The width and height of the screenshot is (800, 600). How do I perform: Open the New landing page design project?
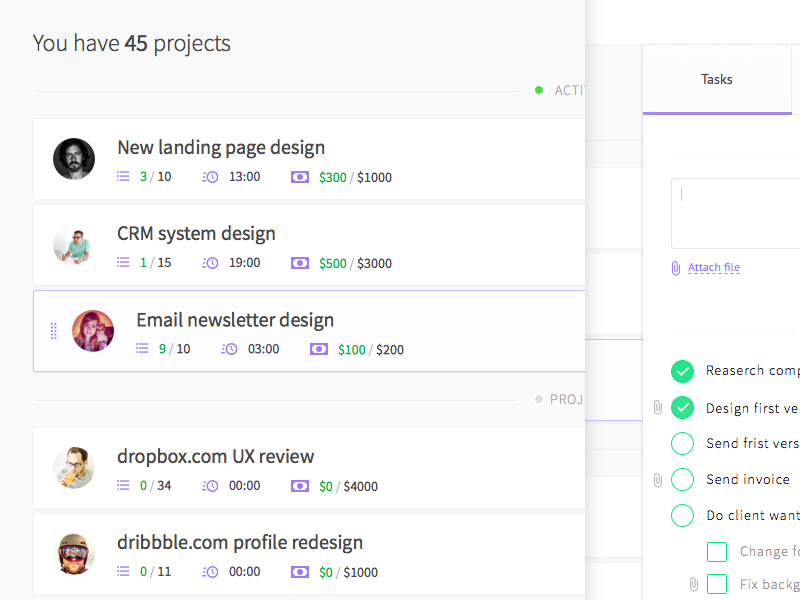(221, 147)
